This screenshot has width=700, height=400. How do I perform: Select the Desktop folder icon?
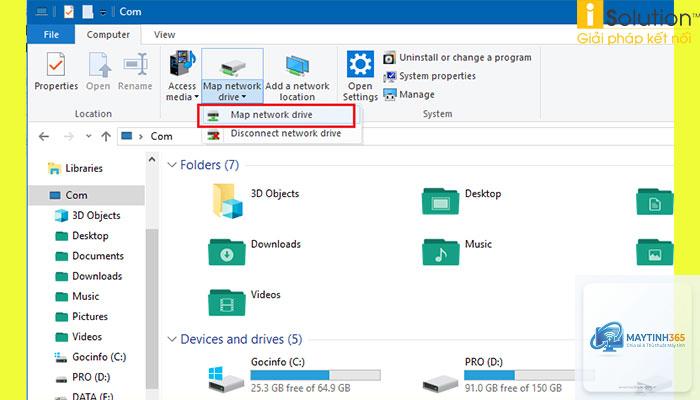pyautogui.click(x=440, y=201)
